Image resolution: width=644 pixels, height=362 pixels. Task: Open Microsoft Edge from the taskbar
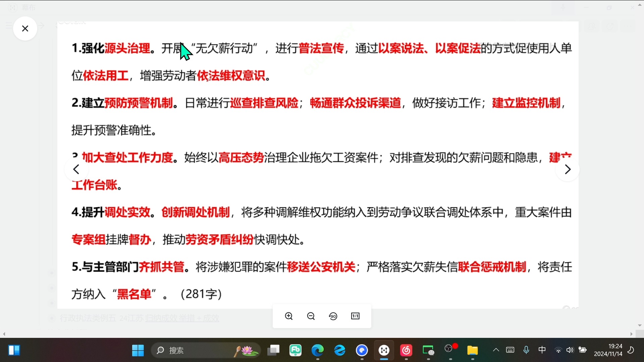[x=318, y=351]
